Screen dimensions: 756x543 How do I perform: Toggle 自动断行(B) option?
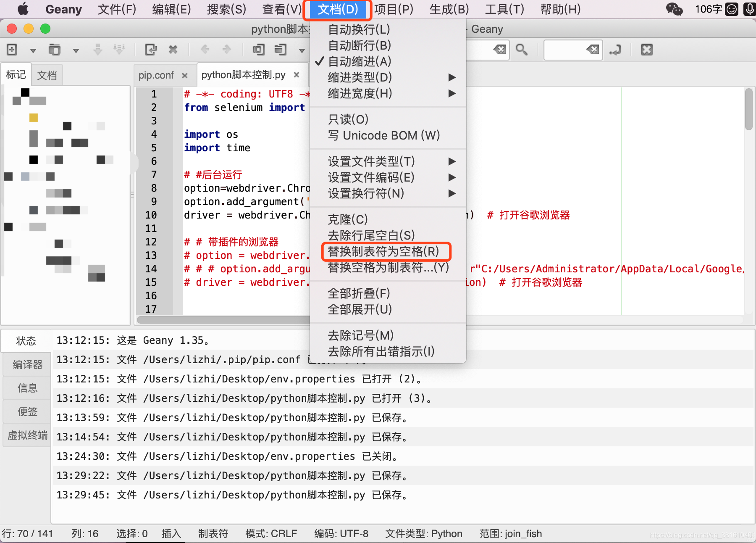click(388, 45)
